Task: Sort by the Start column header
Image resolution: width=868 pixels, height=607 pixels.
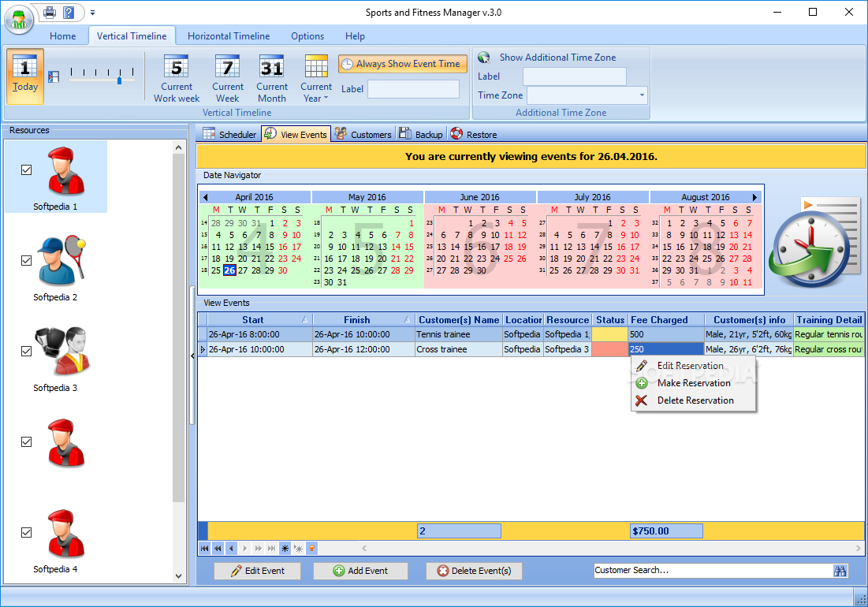Action: 259,320
